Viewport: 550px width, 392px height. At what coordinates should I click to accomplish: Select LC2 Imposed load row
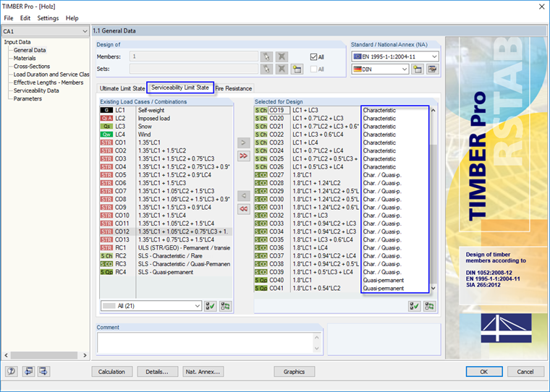click(166, 118)
